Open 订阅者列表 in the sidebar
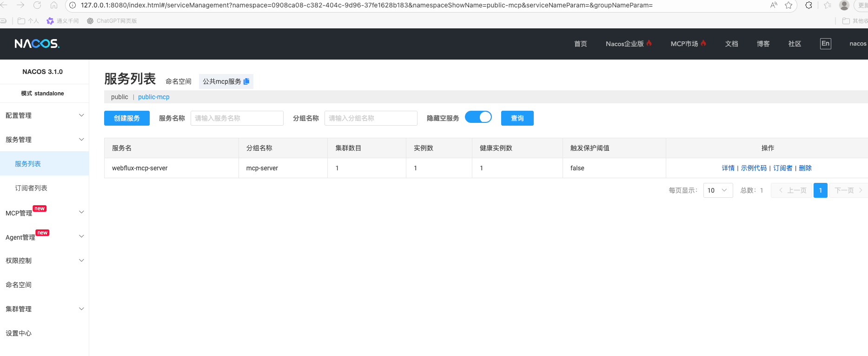The image size is (868, 356). [x=44, y=188]
